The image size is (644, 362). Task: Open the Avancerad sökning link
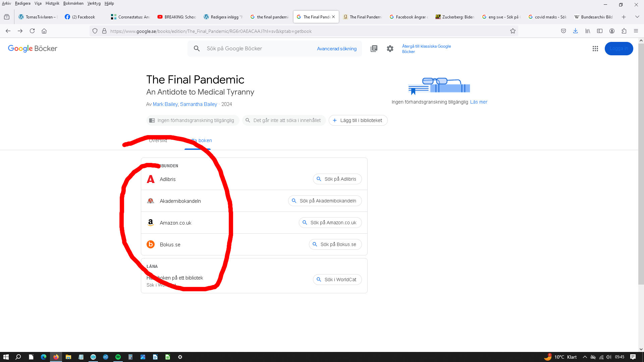click(x=337, y=49)
